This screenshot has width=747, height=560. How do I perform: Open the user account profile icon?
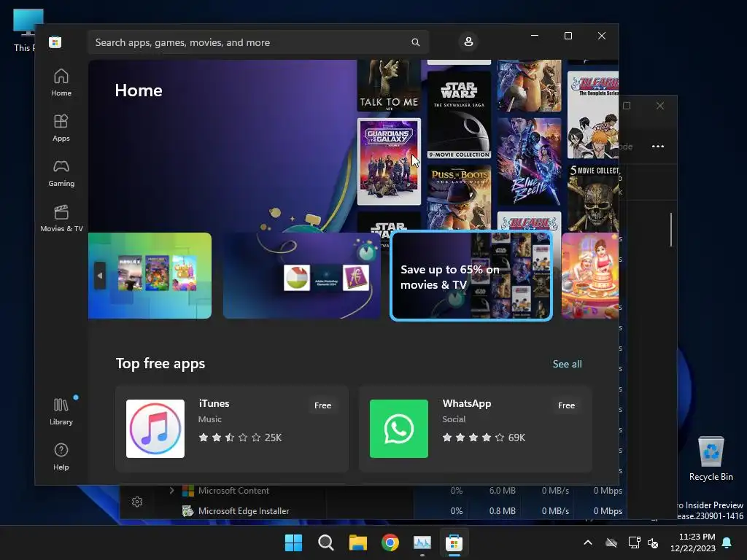[x=468, y=42]
